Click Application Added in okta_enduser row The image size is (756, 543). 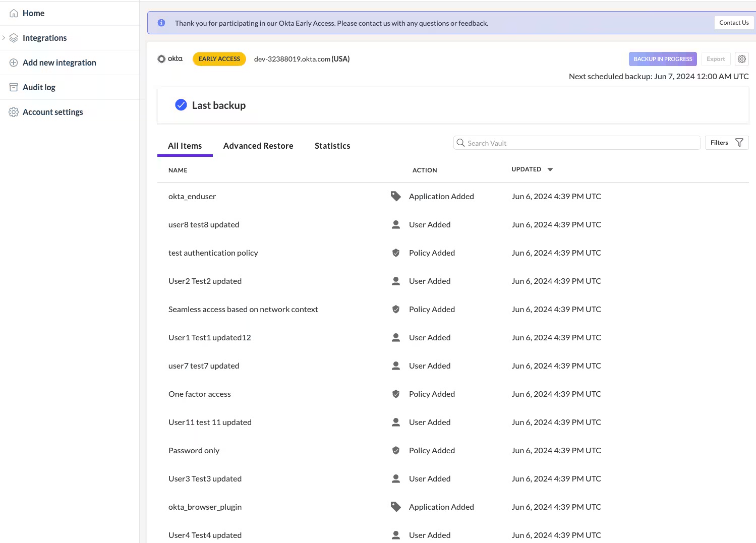tap(441, 196)
